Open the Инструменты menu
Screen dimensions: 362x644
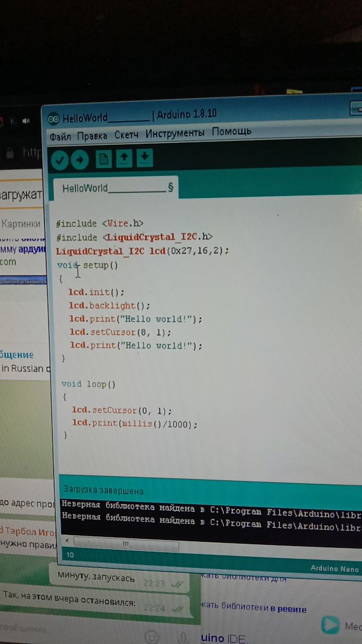(175, 133)
